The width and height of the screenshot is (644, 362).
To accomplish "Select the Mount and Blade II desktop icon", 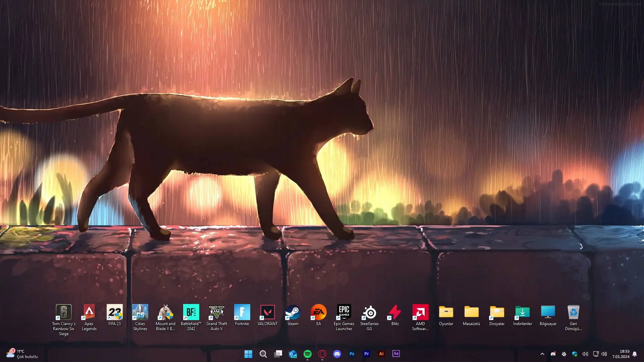I will pyautogui.click(x=166, y=317).
